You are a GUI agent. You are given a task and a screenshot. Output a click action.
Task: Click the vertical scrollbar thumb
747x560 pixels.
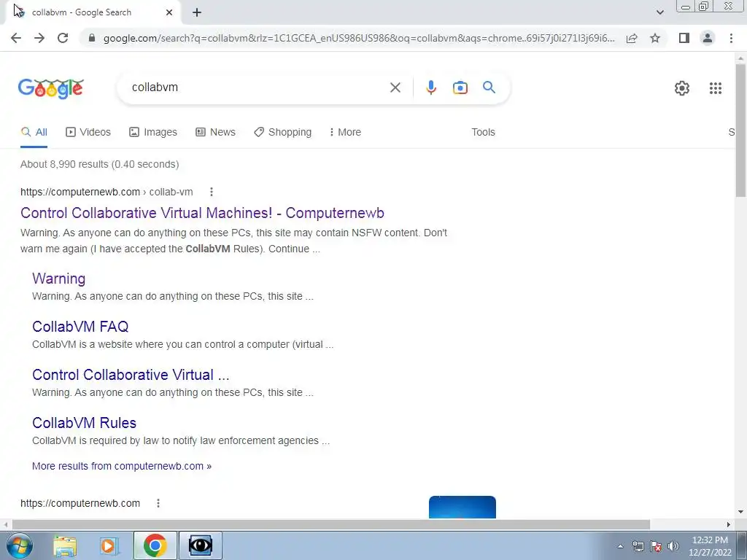(740, 130)
